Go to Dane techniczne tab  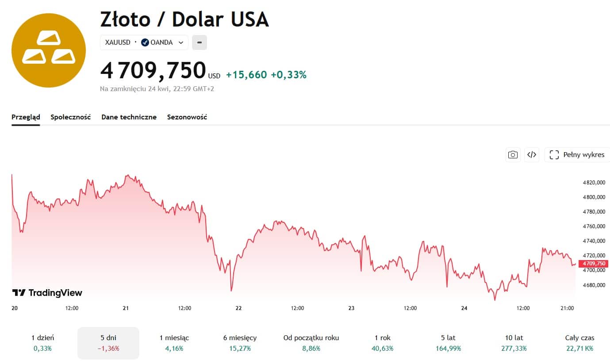pos(129,117)
